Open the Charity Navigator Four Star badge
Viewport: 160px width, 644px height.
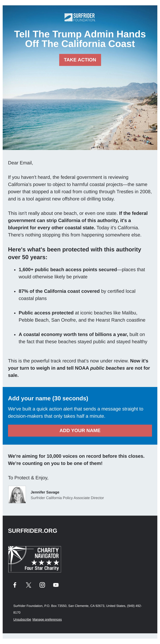(35, 559)
